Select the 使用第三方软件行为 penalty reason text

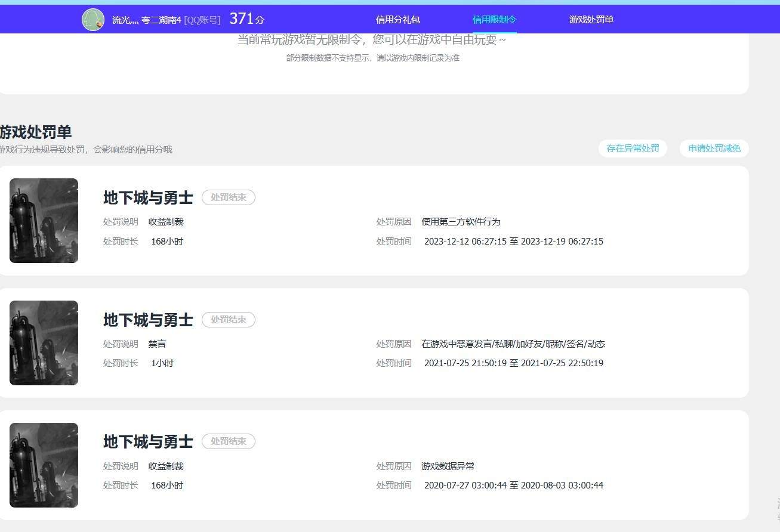(461, 222)
